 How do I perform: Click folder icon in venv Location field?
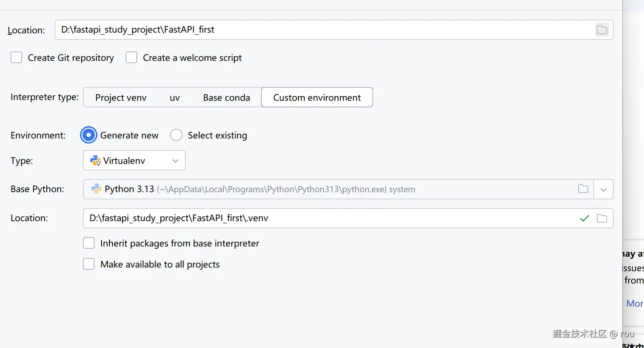tap(602, 218)
